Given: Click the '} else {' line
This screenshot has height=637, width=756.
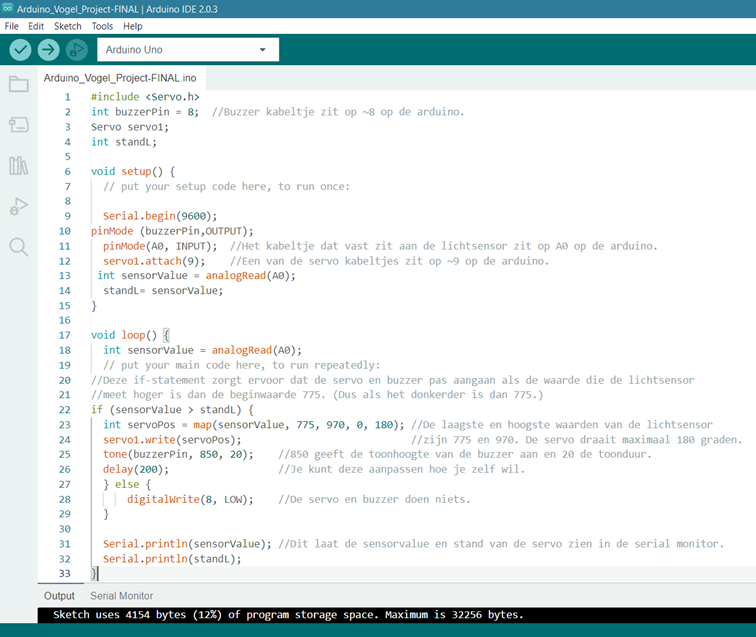Looking at the screenshot, I should (127, 484).
